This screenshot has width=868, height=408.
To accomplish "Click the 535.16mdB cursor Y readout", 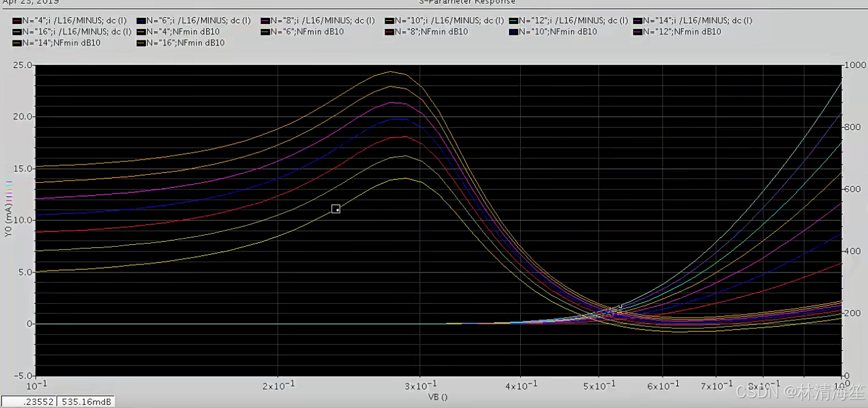I will point(86,402).
